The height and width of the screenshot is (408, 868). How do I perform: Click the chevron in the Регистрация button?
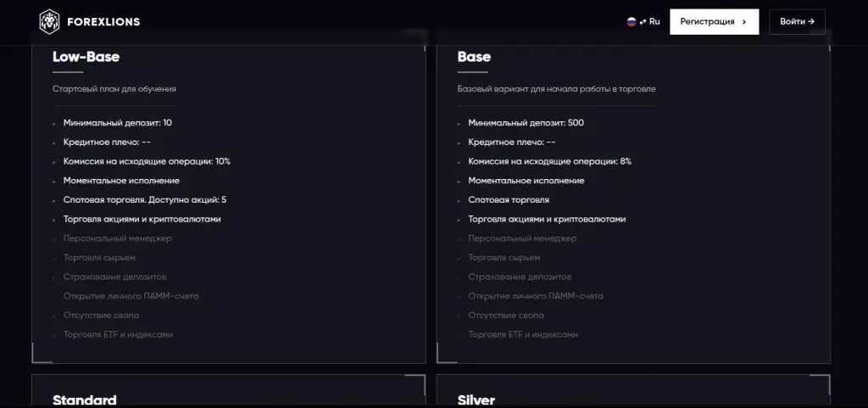coord(744,21)
